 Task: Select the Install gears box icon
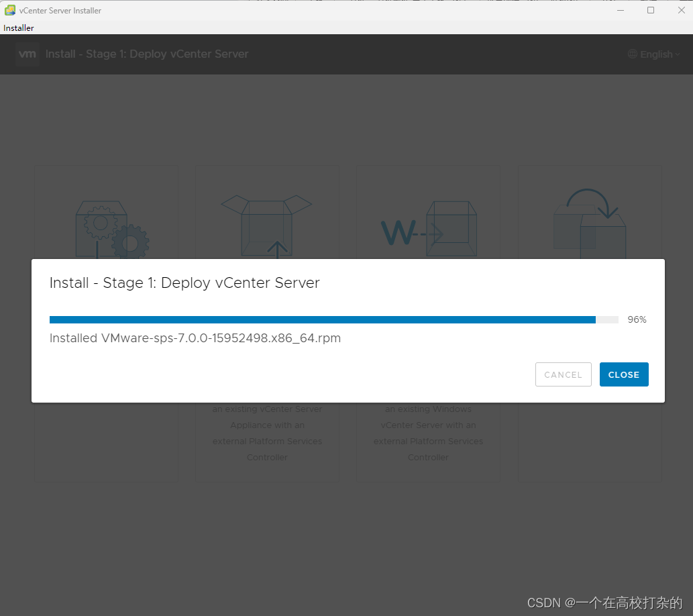click(112, 229)
